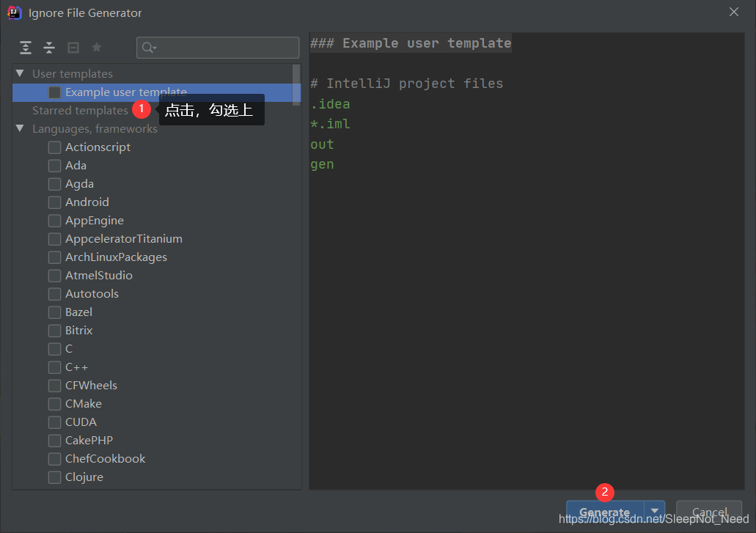Screen dimensions: 756x533
Task: Click the 'gen' line in preview
Action: click(322, 164)
